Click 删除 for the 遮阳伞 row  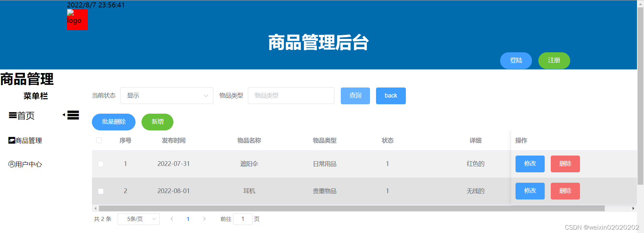pyautogui.click(x=565, y=164)
